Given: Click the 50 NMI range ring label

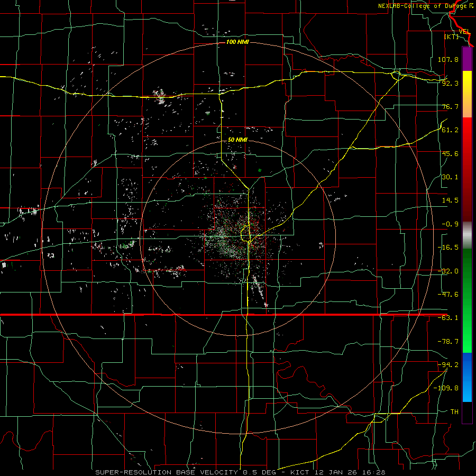Looking at the screenshot, I should [237, 140].
